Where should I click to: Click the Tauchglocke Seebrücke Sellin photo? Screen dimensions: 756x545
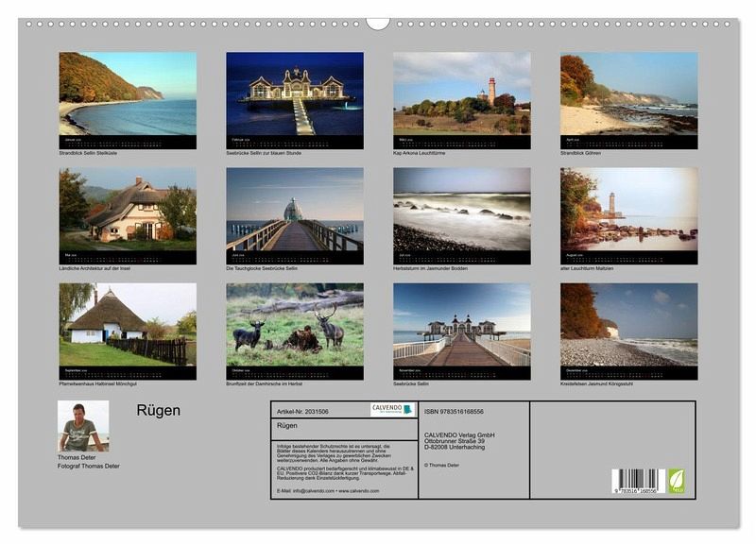(295, 216)
